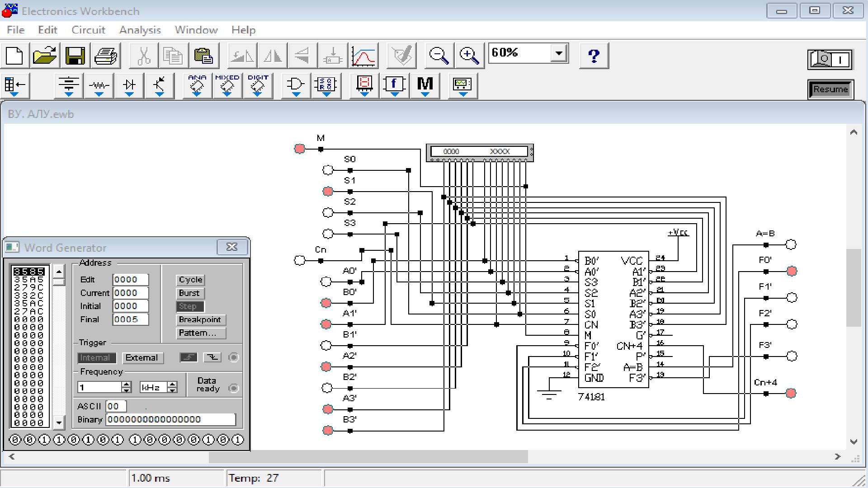Screen dimensions: 868x488
Task: Open the Indicators parts bin
Action: [364, 85]
